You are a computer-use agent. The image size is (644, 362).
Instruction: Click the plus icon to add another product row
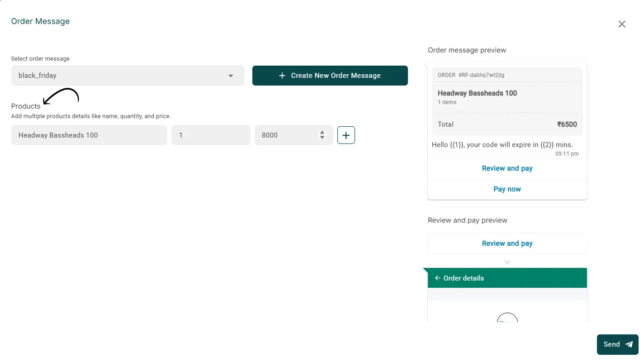coord(346,135)
